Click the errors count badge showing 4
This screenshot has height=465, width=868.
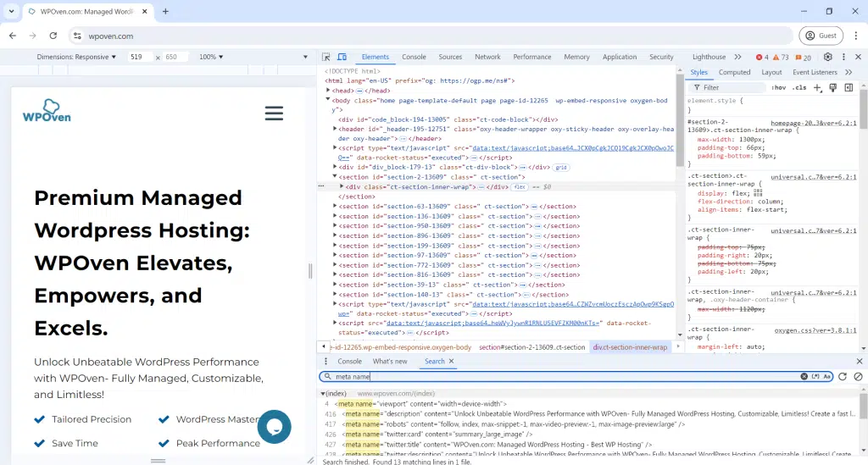tap(762, 57)
